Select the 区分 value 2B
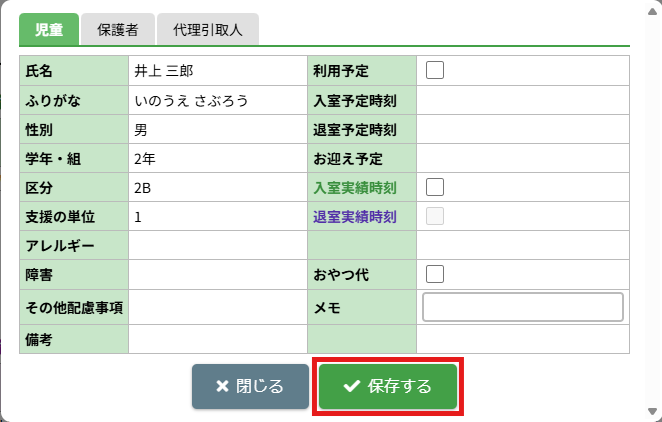The width and height of the screenshot is (662, 422). (143, 187)
